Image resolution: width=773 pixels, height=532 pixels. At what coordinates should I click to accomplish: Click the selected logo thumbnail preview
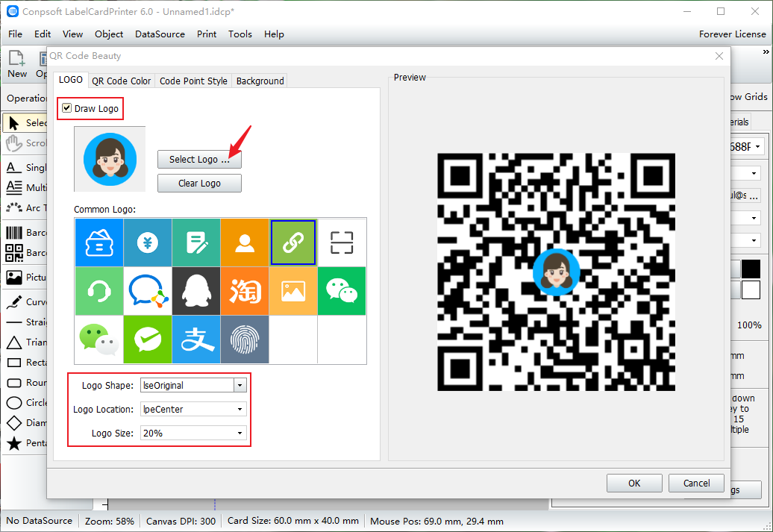click(x=110, y=159)
